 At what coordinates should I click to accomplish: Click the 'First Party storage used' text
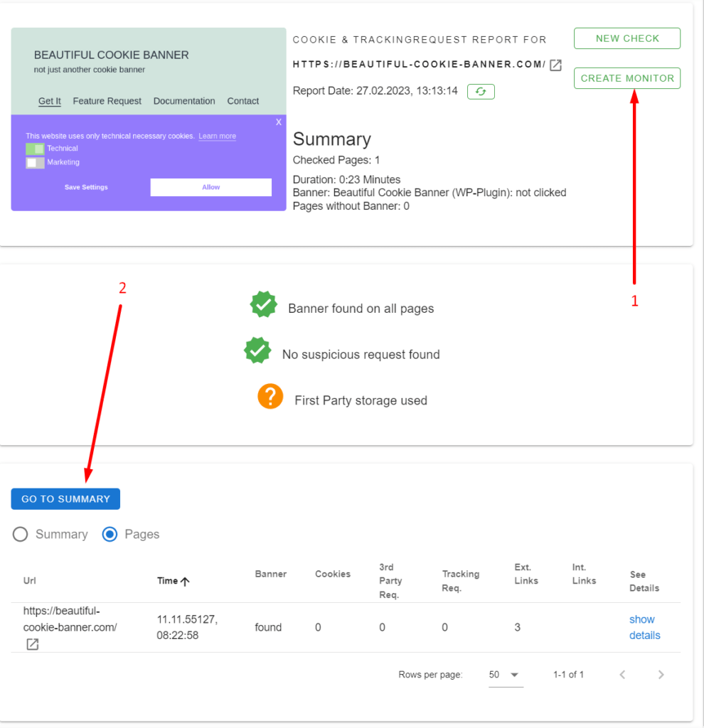click(x=361, y=401)
